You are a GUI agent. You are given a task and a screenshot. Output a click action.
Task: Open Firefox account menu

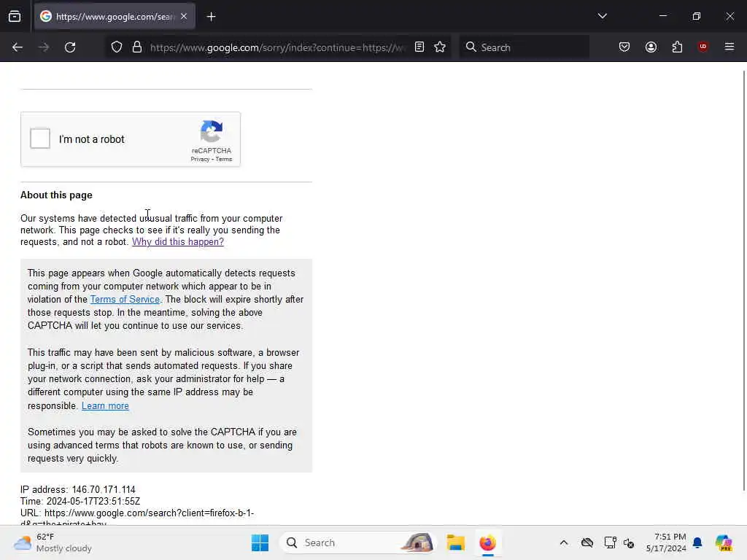tap(651, 47)
